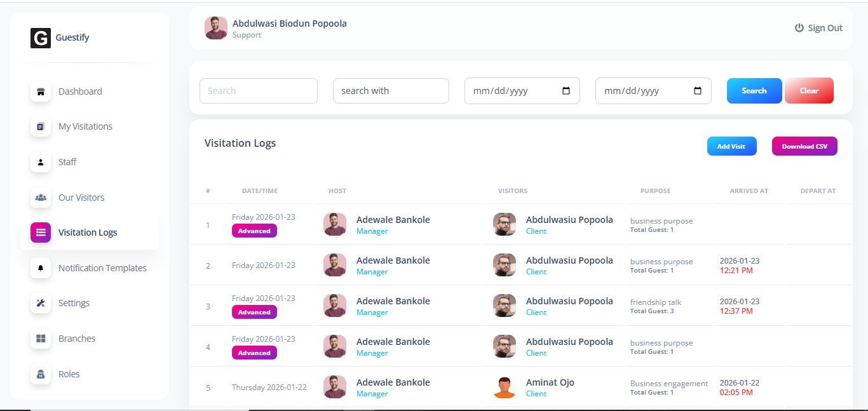Open Visitation Logs in the sidebar

pos(88,232)
